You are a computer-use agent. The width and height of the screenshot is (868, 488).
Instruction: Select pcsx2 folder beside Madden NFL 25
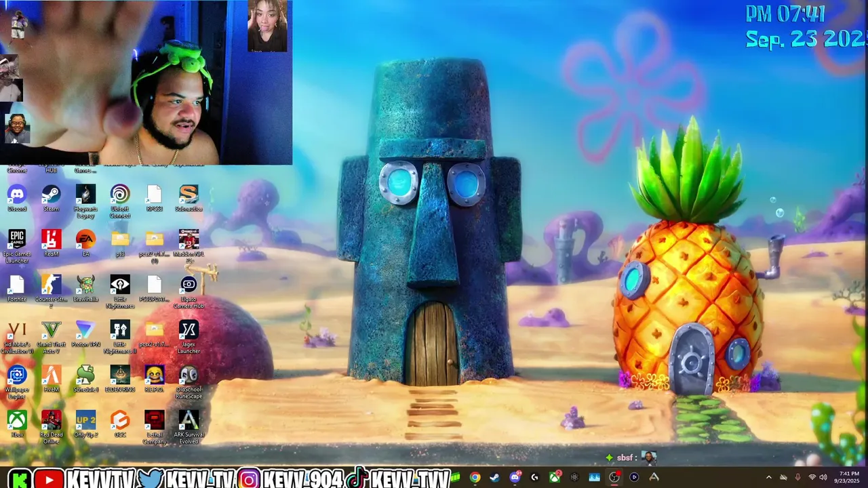154,247
